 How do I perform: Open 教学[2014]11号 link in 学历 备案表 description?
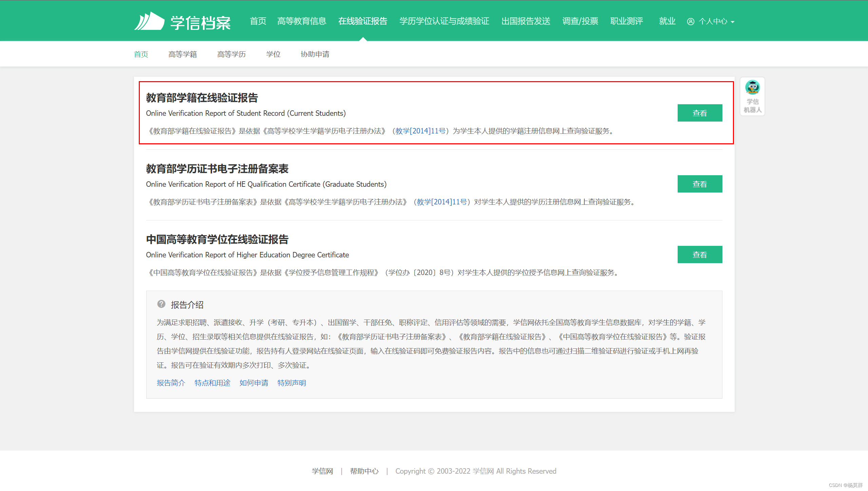click(x=442, y=202)
